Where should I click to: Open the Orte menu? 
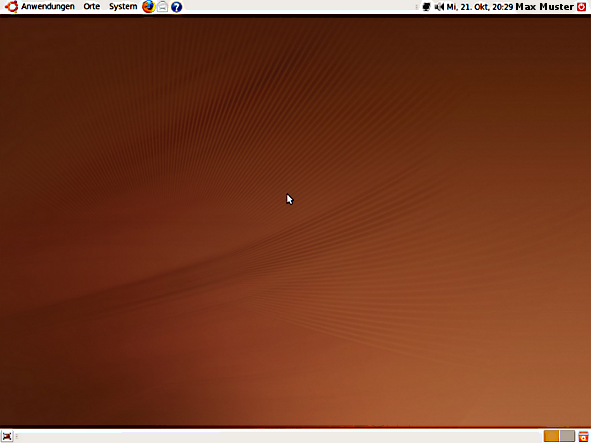(x=92, y=6)
